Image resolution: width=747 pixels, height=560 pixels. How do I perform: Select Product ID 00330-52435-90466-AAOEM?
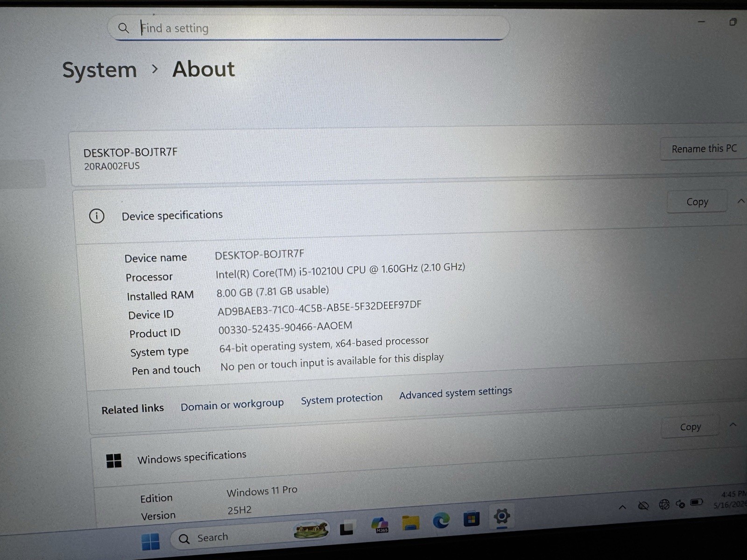point(285,328)
